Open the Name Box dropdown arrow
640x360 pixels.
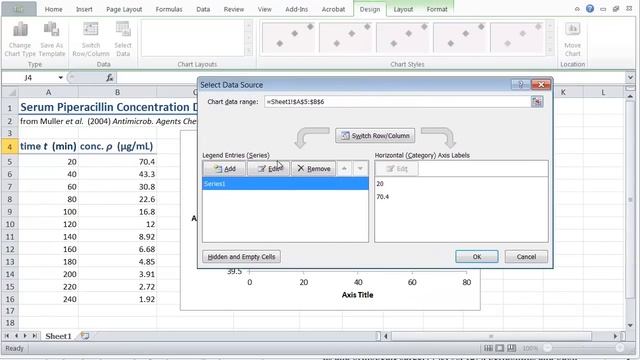[60, 78]
